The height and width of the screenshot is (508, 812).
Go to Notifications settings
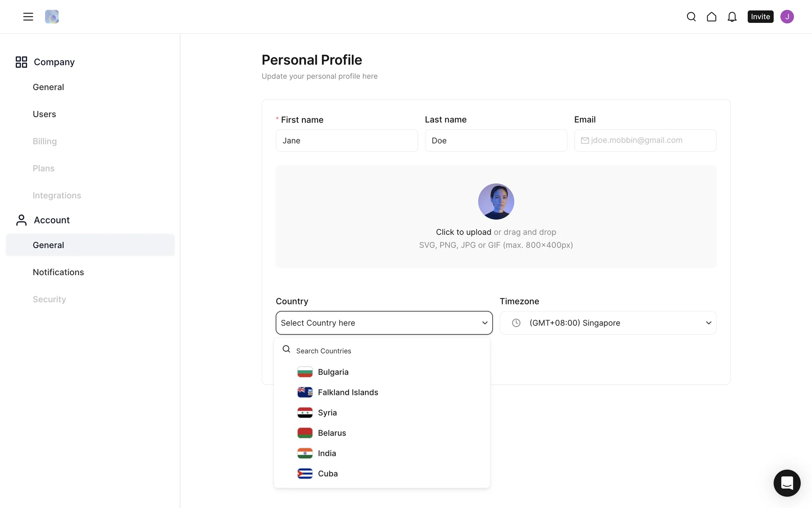tap(58, 272)
